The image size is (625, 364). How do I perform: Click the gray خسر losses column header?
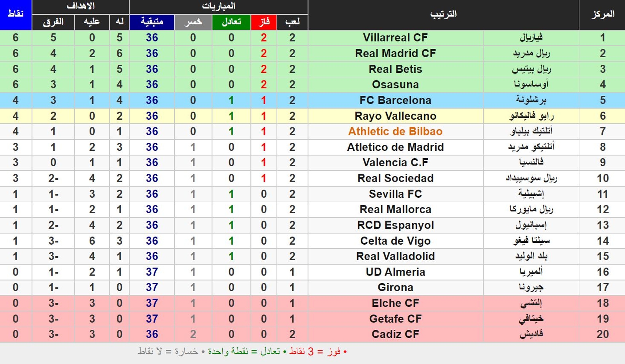[193, 22]
